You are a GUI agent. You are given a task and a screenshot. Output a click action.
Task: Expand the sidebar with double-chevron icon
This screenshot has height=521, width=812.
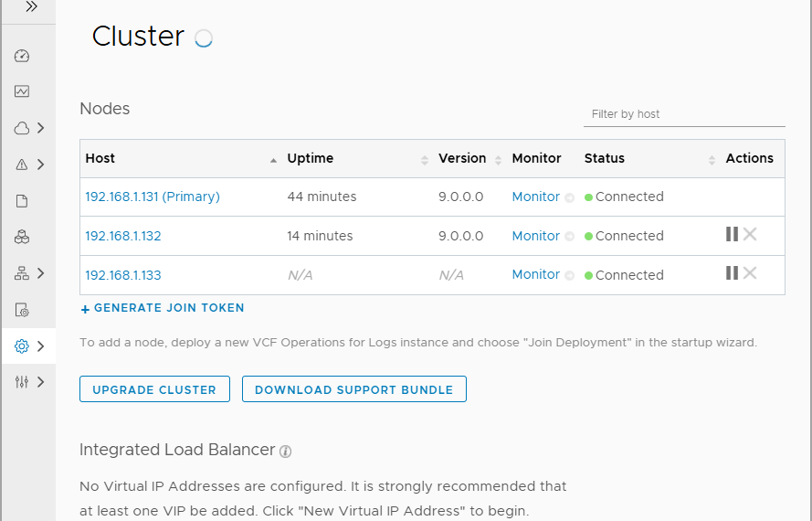coord(31,6)
